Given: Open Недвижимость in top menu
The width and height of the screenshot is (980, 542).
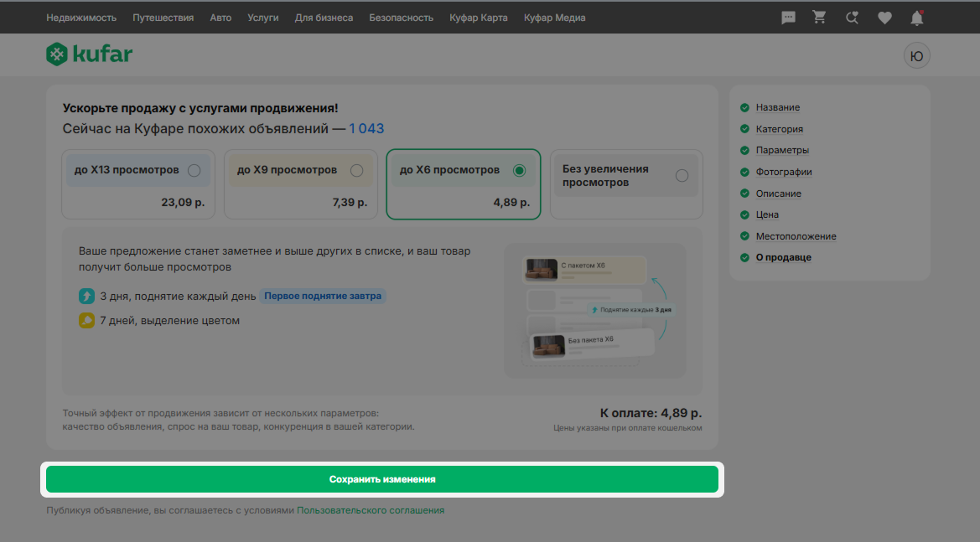Looking at the screenshot, I should (x=81, y=18).
